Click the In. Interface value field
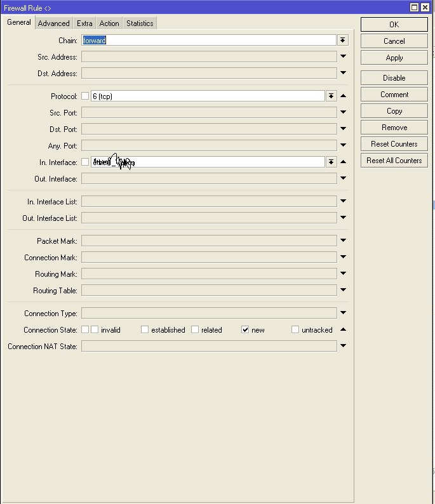The height and width of the screenshot is (504, 435). click(x=208, y=162)
